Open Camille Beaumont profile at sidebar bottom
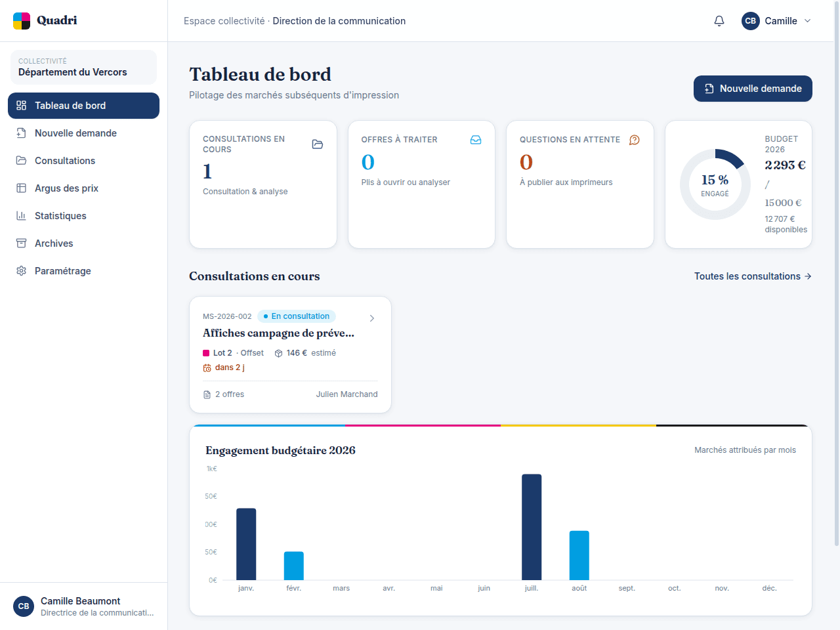840x630 pixels. tap(83, 606)
